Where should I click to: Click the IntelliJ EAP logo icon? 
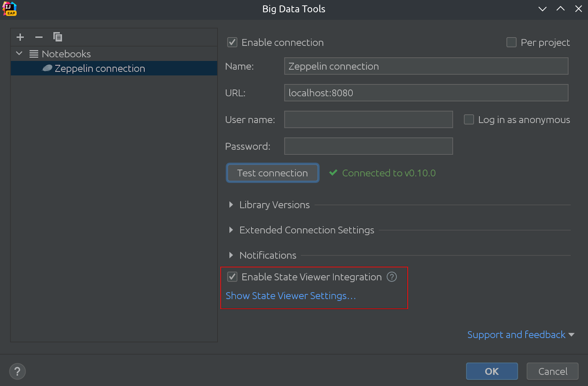coord(10,9)
